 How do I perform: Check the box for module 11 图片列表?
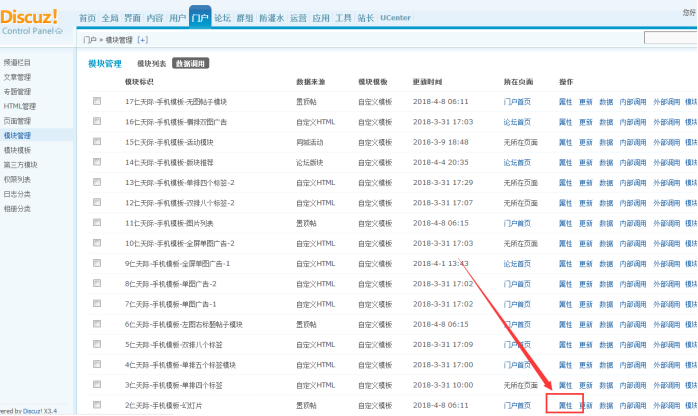pos(97,222)
